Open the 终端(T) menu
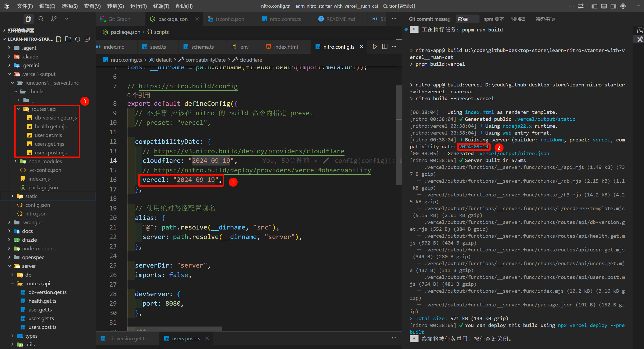 tap(161, 6)
